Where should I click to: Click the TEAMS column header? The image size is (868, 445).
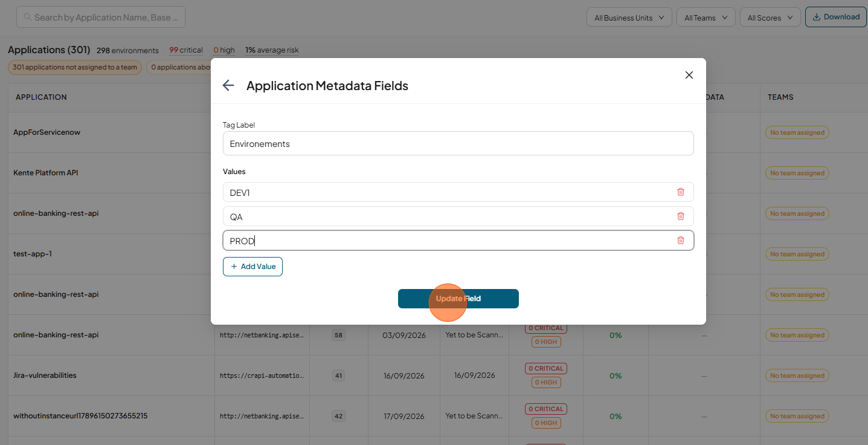point(780,97)
